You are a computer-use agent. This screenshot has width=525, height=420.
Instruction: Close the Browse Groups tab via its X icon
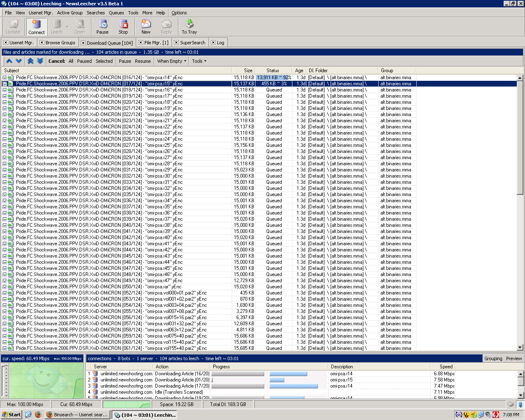point(42,42)
